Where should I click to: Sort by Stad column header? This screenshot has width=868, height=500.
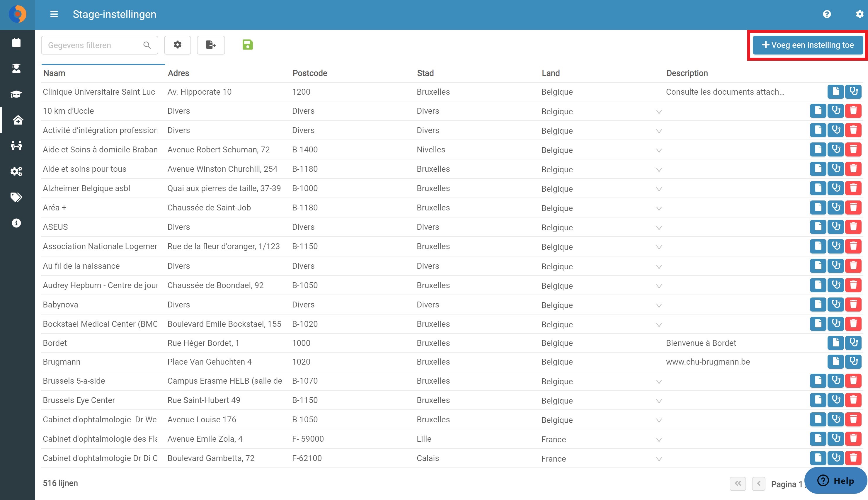(425, 73)
